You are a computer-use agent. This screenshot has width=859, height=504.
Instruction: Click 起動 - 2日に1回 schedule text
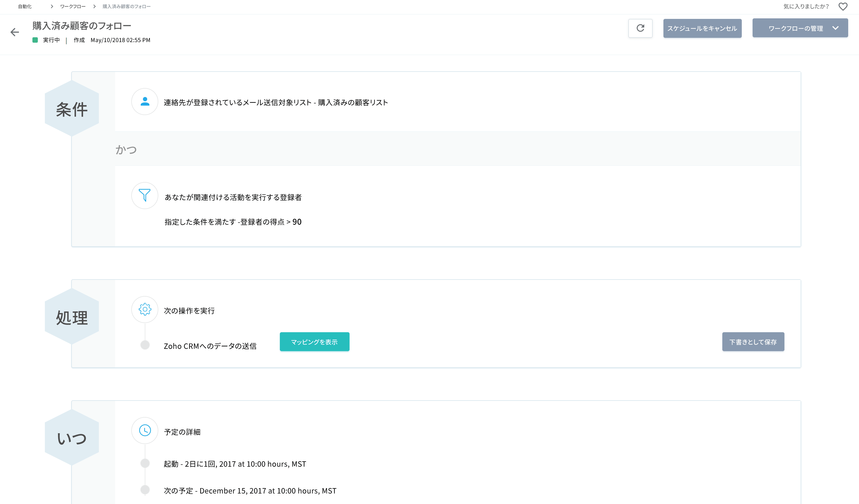click(x=235, y=464)
